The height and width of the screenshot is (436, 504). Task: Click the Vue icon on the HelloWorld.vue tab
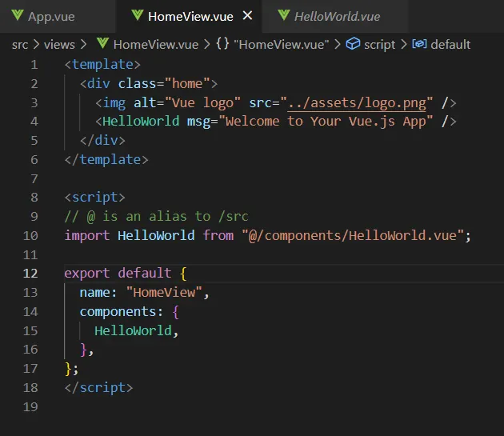click(x=282, y=16)
